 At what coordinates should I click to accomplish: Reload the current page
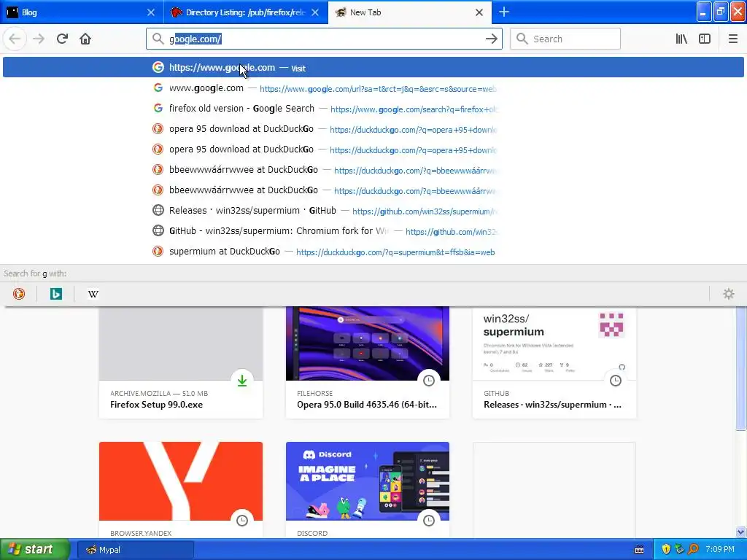(62, 39)
